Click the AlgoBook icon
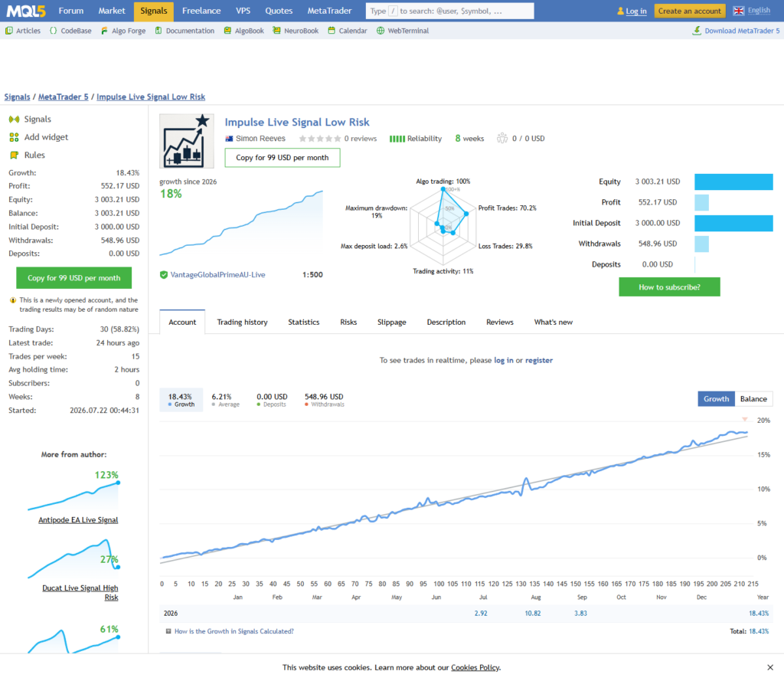Image resolution: width=784 pixels, height=681 pixels. (227, 31)
